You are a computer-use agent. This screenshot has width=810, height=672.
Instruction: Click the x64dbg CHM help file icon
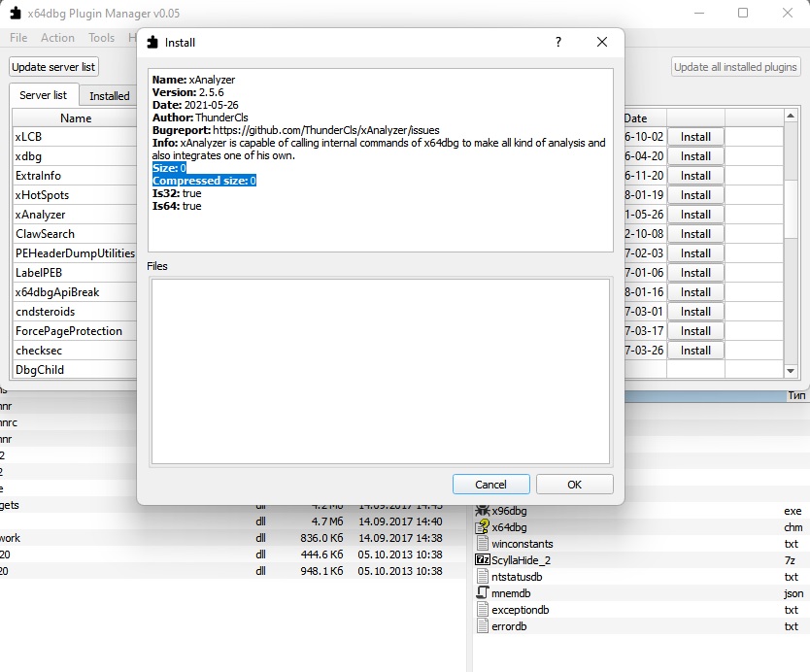pos(482,527)
